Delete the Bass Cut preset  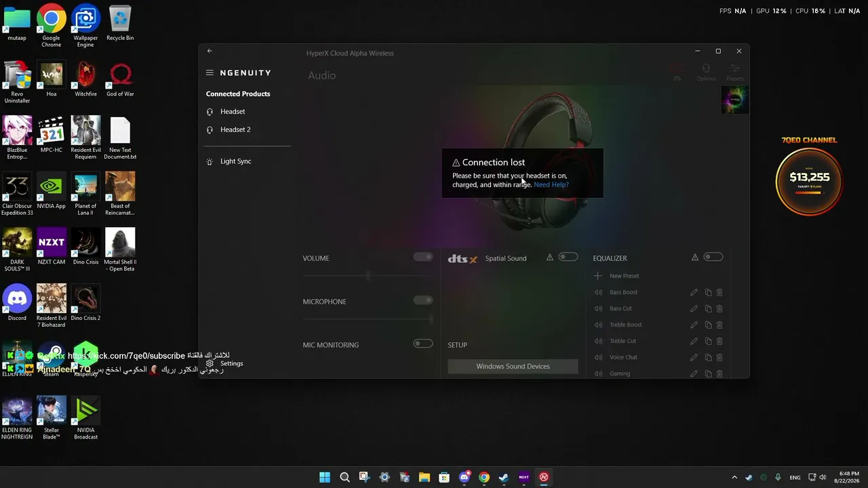point(719,308)
